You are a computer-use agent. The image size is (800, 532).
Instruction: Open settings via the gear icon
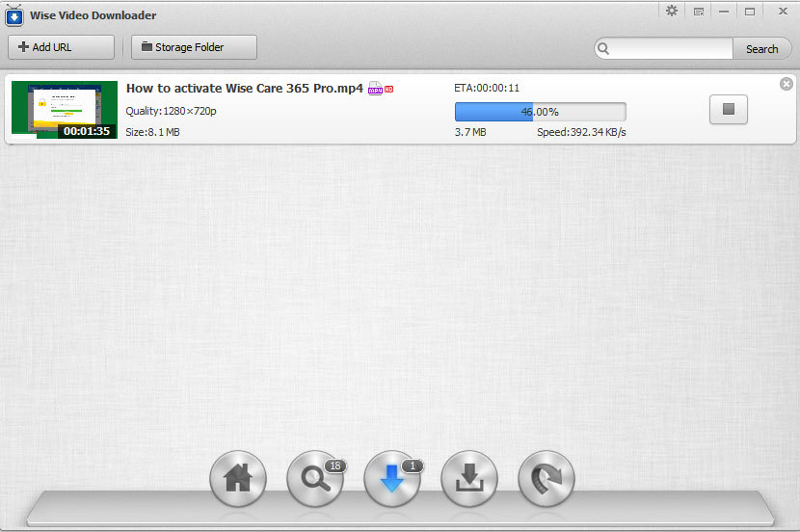672,11
